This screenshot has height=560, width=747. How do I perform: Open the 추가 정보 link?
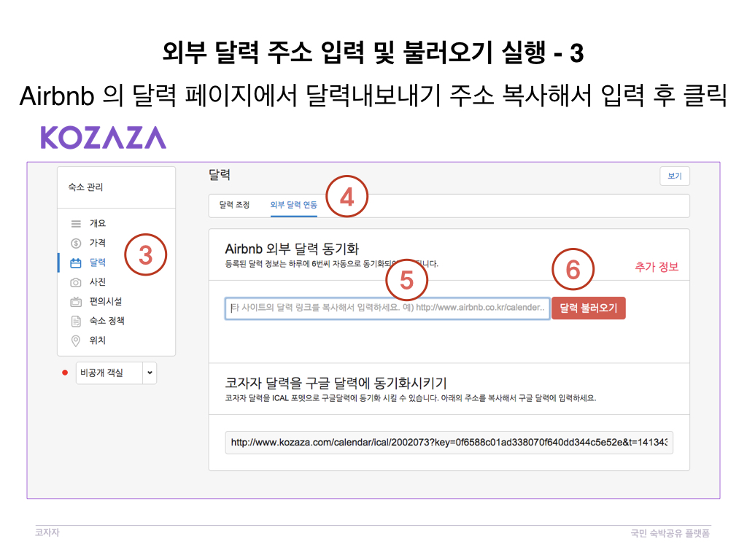657,267
